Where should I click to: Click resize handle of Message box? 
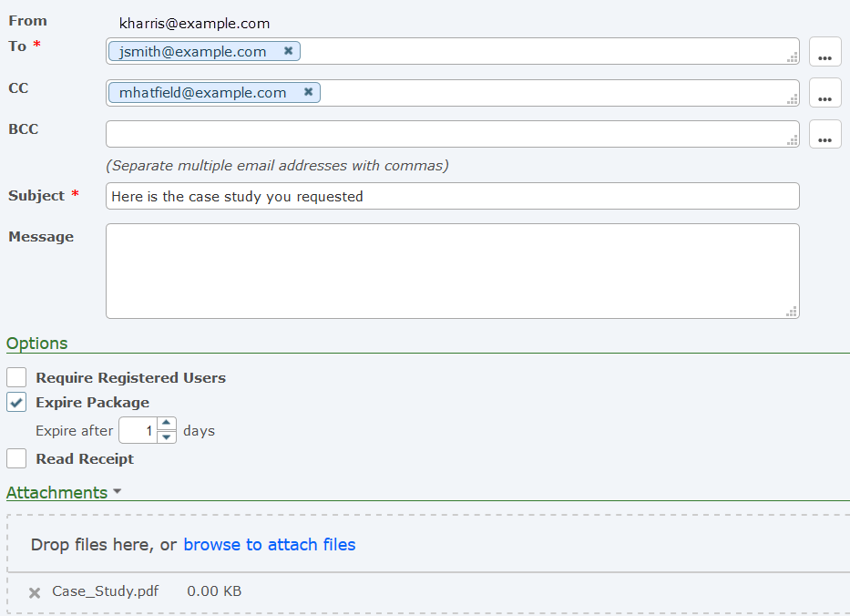pos(792,311)
